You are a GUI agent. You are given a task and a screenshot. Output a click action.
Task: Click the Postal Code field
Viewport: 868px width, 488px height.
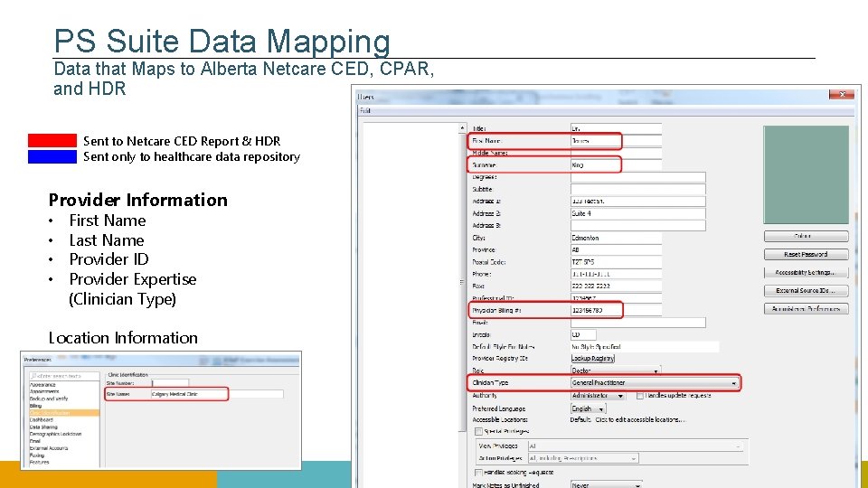[616, 262]
